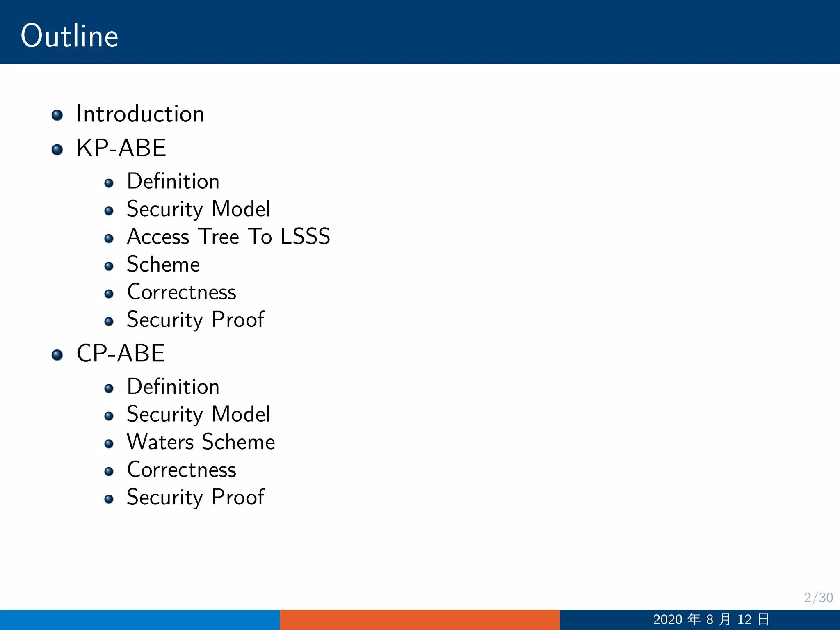The image size is (840, 630).
Task: Open Security Proof under CP-ABE
Action: (x=196, y=498)
